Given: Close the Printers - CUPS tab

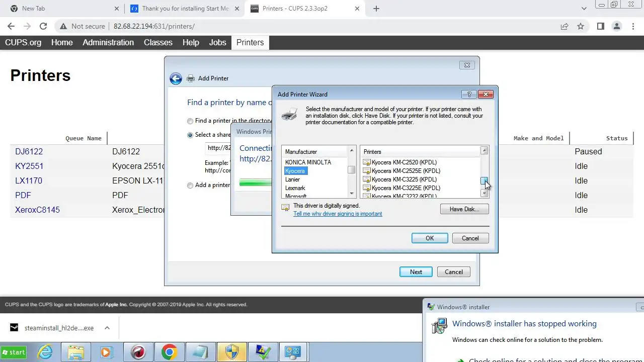Looking at the screenshot, I should click(x=357, y=9).
